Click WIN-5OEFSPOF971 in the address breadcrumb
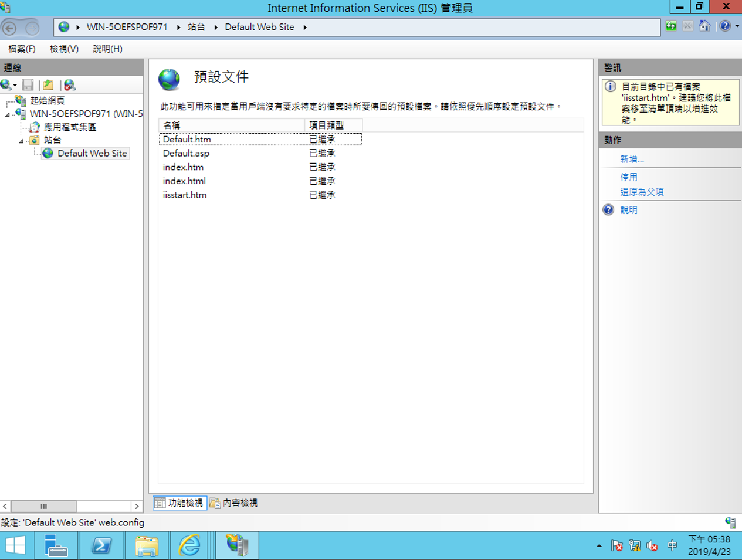742x560 pixels. [127, 27]
